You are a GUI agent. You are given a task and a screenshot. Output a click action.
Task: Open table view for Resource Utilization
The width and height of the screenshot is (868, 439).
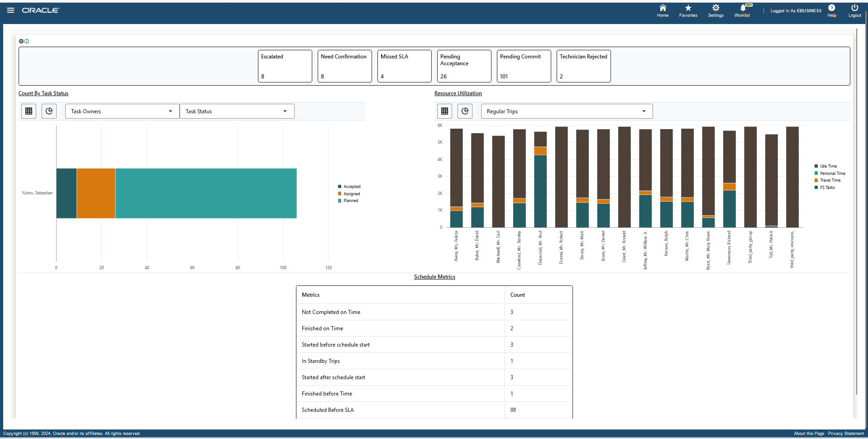tap(444, 111)
